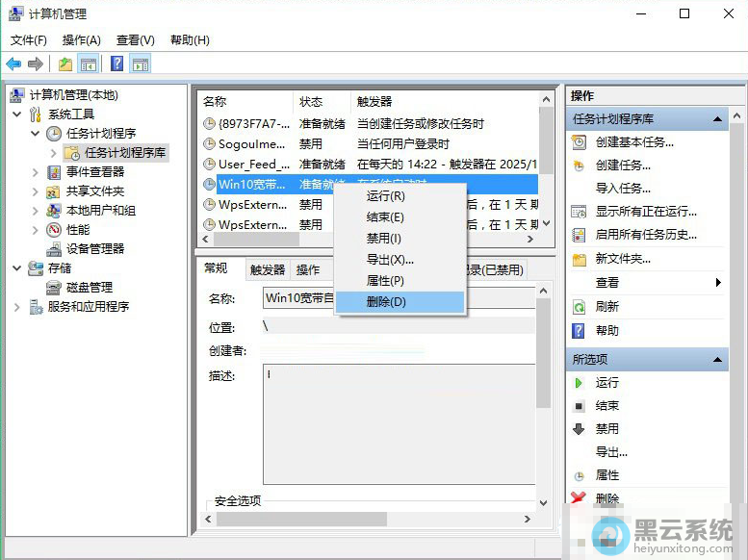748x560 pixels.
Task: Click the blue Help icon in the toolbar
Action: [x=116, y=64]
